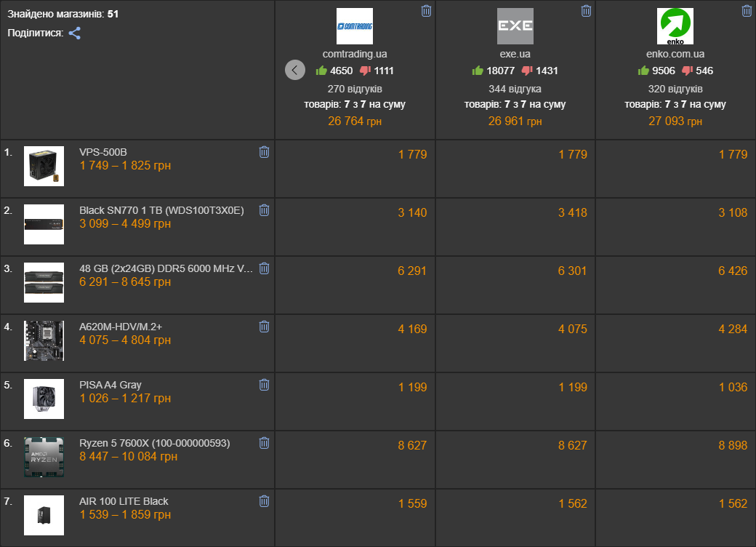Click exe.ua total 26 961 грн
This screenshot has height=547, width=756.
(x=515, y=121)
